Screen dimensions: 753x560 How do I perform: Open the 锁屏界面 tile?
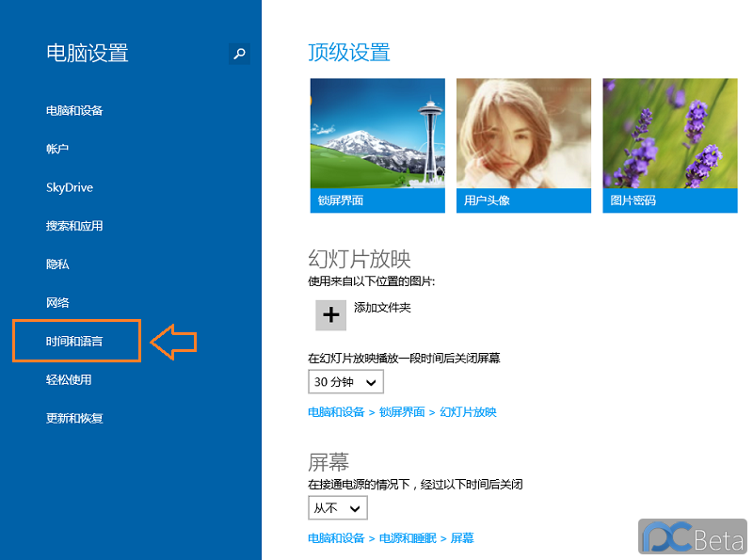pyautogui.click(x=377, y=146)
